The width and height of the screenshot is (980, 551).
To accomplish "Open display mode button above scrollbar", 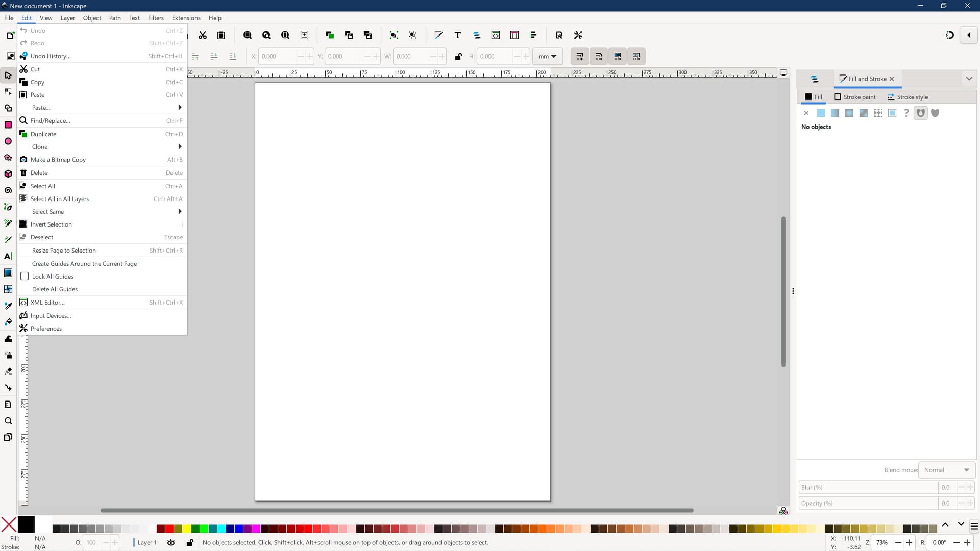I will 783,73.
